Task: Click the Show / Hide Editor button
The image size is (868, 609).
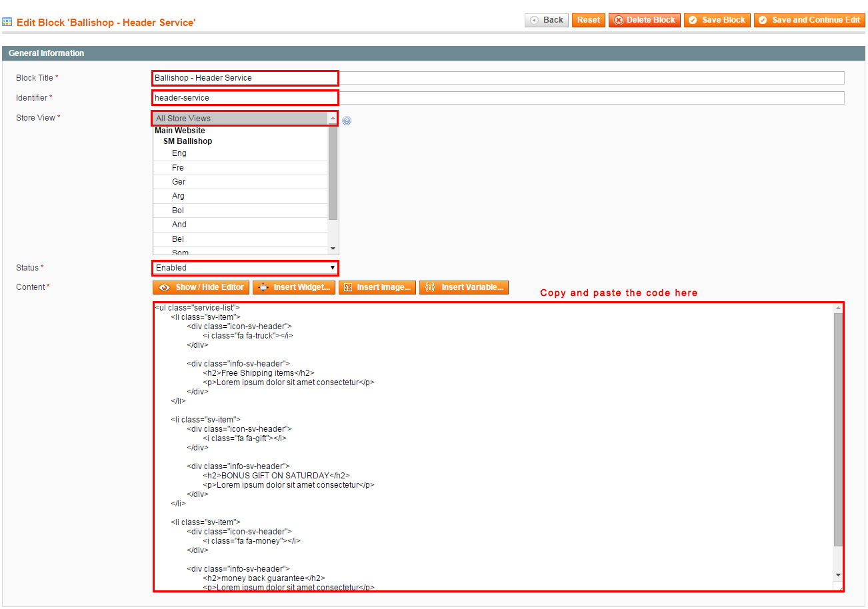Action: click(201, 287)
